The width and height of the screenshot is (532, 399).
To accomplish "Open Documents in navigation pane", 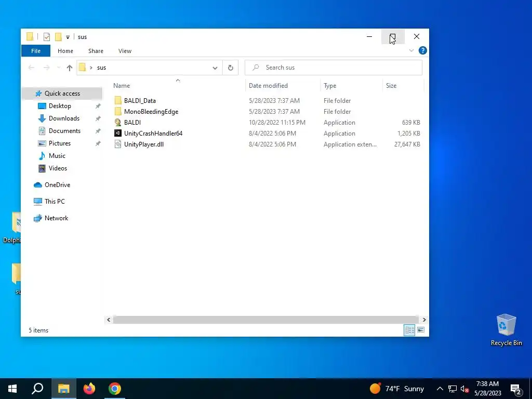I will click(64, 130).
